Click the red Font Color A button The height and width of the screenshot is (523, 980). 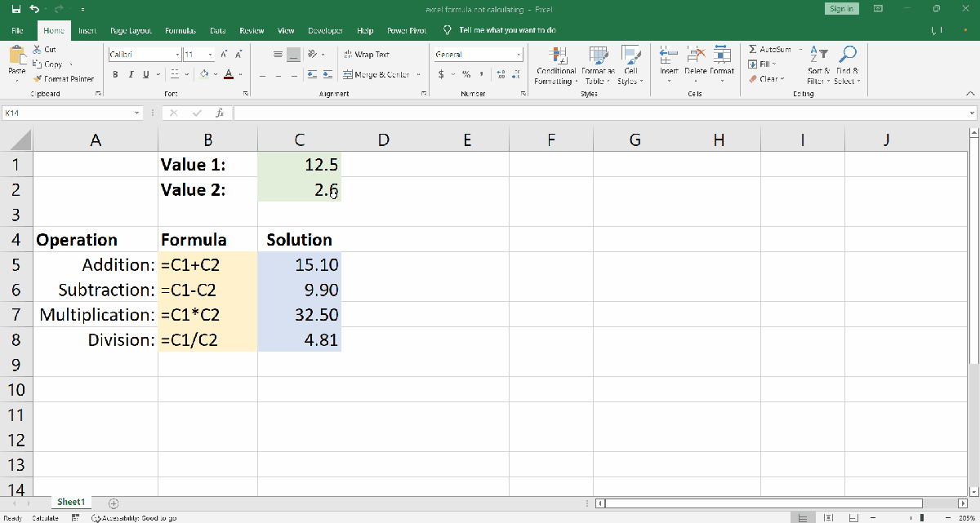pyautogui.click(x=229, y=74)
